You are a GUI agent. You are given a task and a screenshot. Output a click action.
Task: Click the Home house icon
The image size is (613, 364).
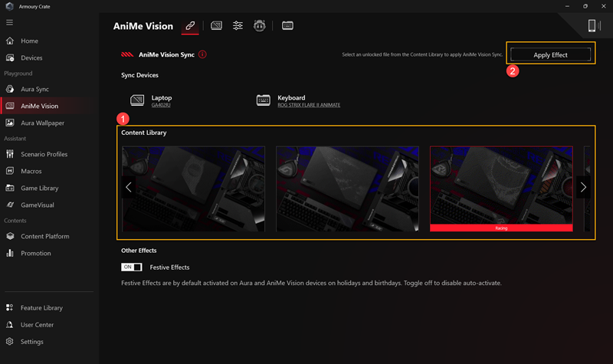10,41
